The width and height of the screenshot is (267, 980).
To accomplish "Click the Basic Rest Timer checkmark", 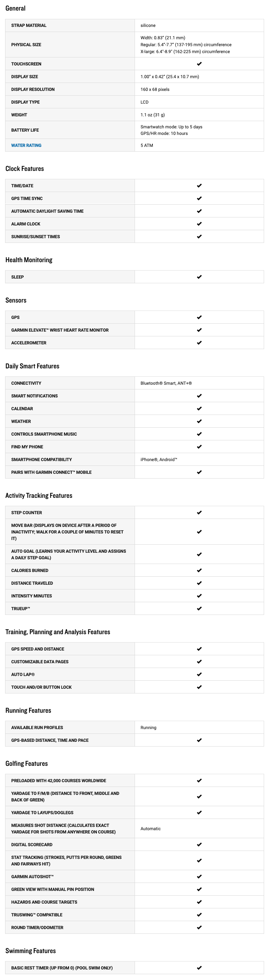I will coord(199,968).
